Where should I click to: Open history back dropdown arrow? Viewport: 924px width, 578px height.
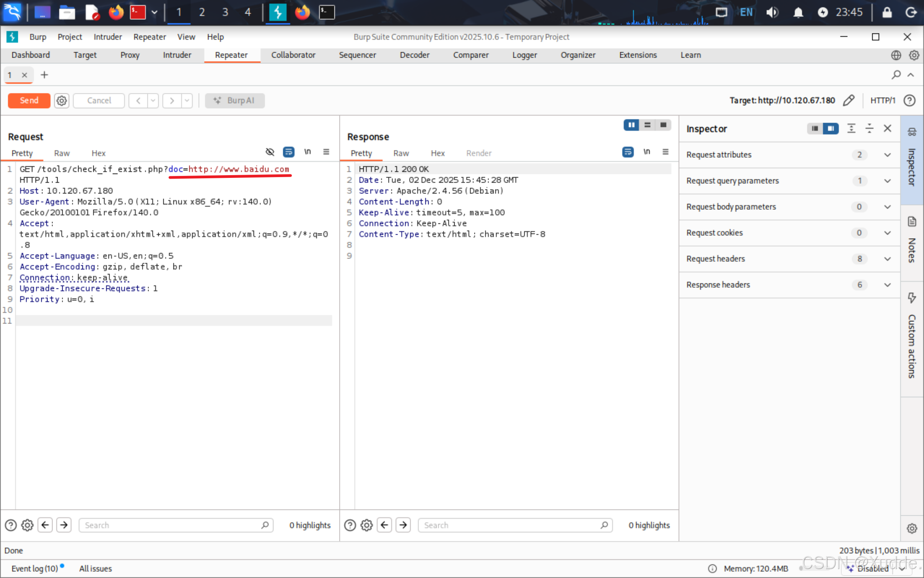click(x=153, y=100)
